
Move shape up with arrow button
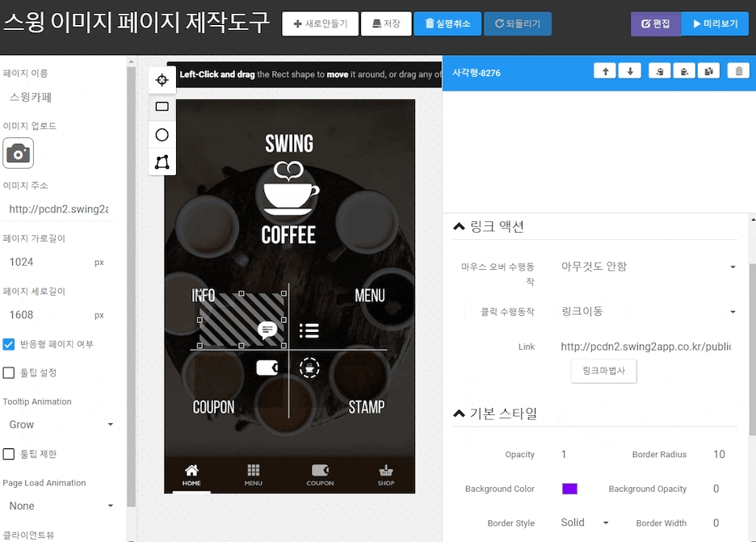point(605,71)
